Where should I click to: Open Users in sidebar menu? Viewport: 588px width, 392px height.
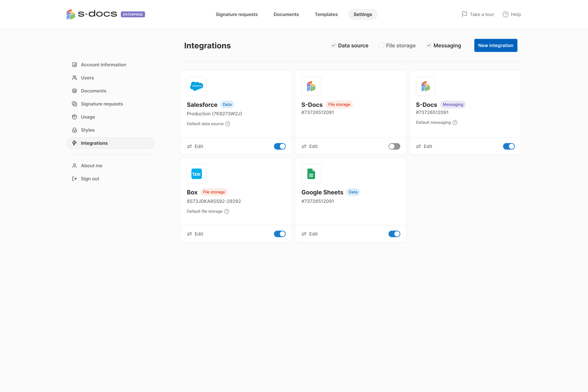[x=110, y=78]
